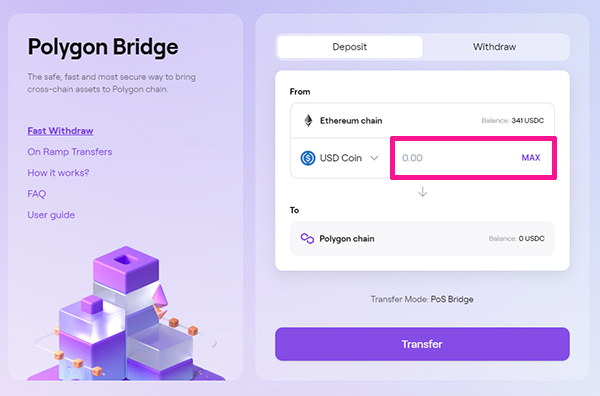Click the down arrow between From and To

coord(422,192)
